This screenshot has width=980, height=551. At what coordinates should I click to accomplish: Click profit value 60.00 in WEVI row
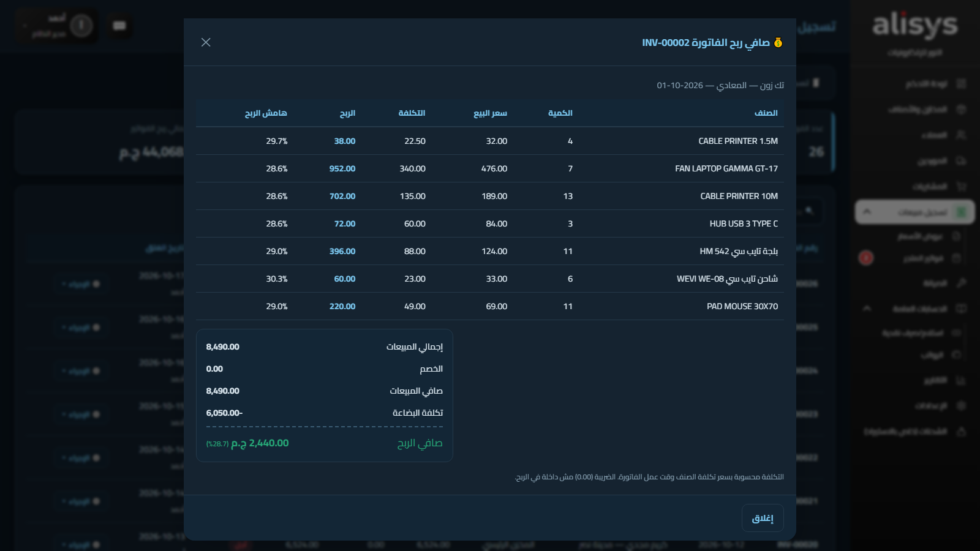[345, 279]
